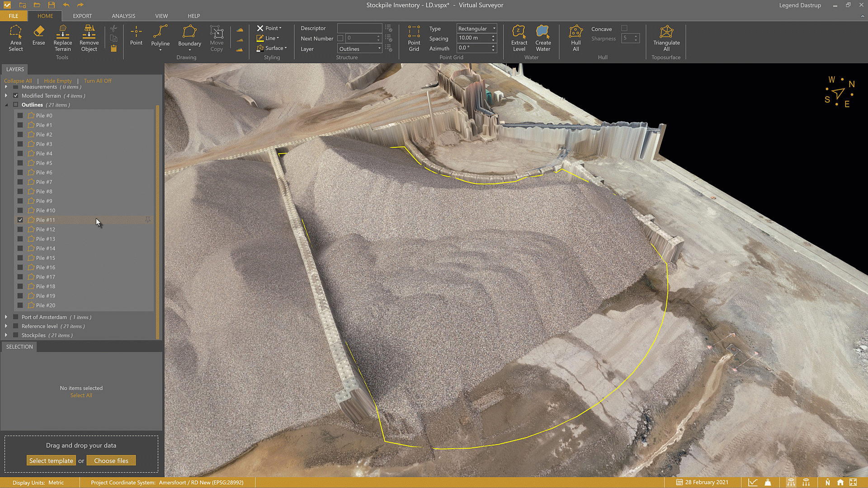Viewport: 868px width, 488px height.
Task: Uncheck the Pile #11 visibility checkbox
Action: (x=20, y=220)
